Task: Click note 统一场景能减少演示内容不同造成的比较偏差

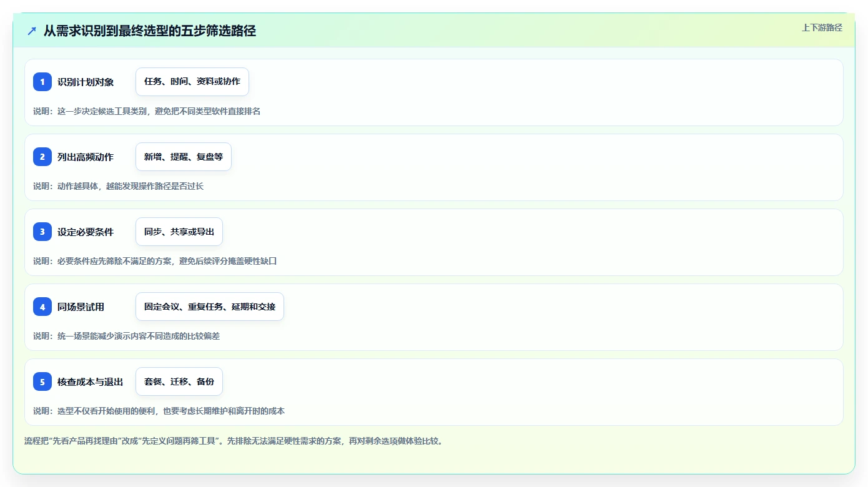Action: coord(127,336)
